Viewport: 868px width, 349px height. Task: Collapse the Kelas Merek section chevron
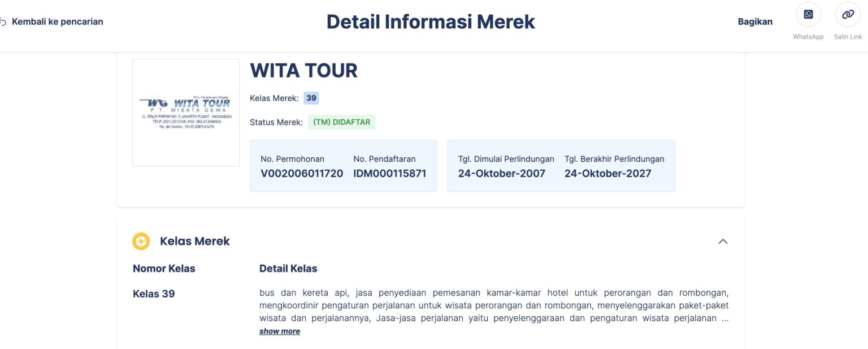coord(723,241)
